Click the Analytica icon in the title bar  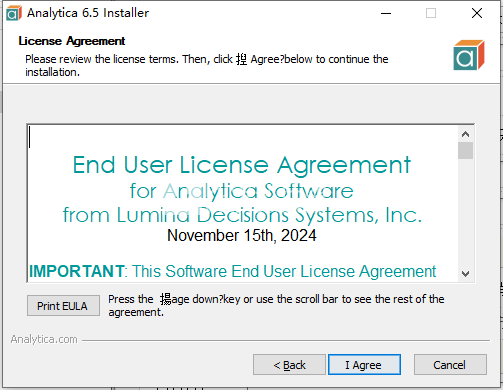14,13
